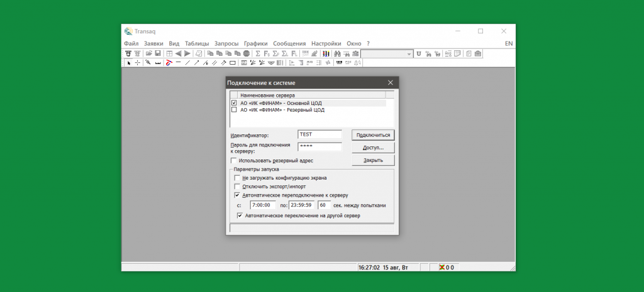Click the left-pointing triangle arrow icon
The width and height of the screenshot is (644, 292).
tap(178, 54)
